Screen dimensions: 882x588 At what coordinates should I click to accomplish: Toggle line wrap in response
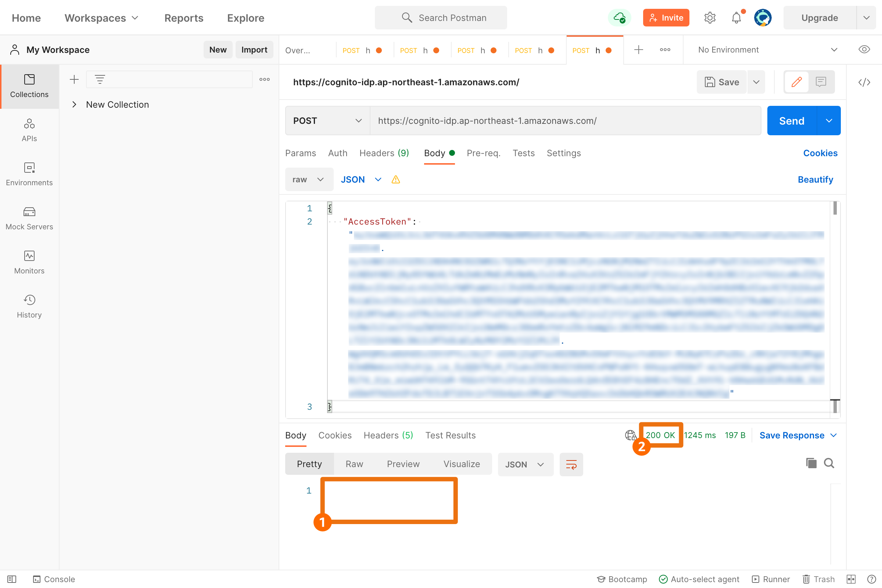point(571,464)
